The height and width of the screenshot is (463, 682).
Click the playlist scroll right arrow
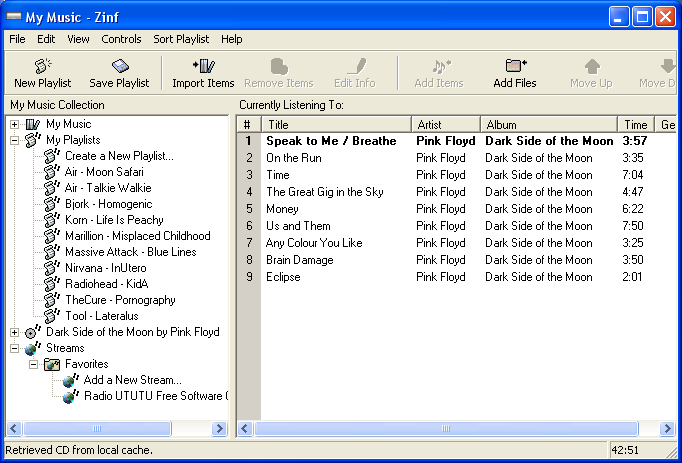pos(667,429)
